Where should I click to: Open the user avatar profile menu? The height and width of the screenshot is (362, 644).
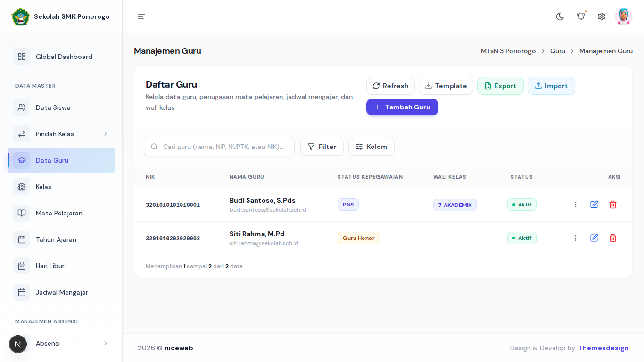pos(624,16)
